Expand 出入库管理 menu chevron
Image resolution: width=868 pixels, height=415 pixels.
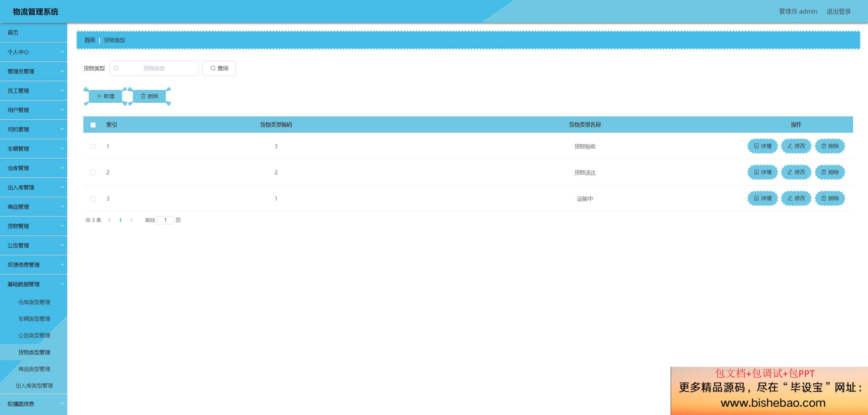62,187
